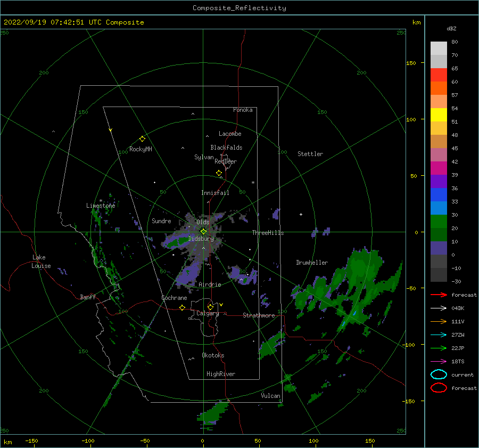Click the green echo patch south of Vulcan
Image resolution: width=479 pixels, height=448 pixels.
click(214, 413)
